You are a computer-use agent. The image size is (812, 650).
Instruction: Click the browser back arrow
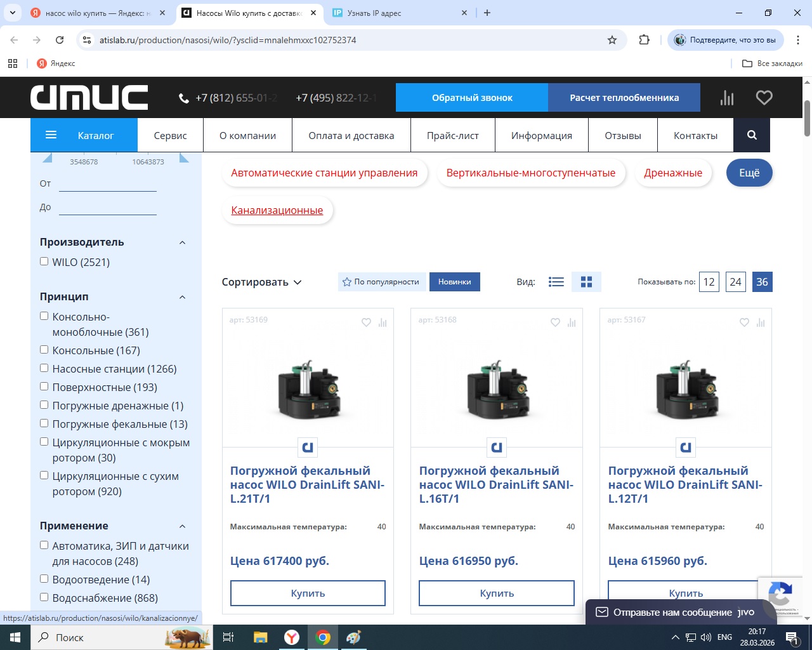[x=14, y=40]
